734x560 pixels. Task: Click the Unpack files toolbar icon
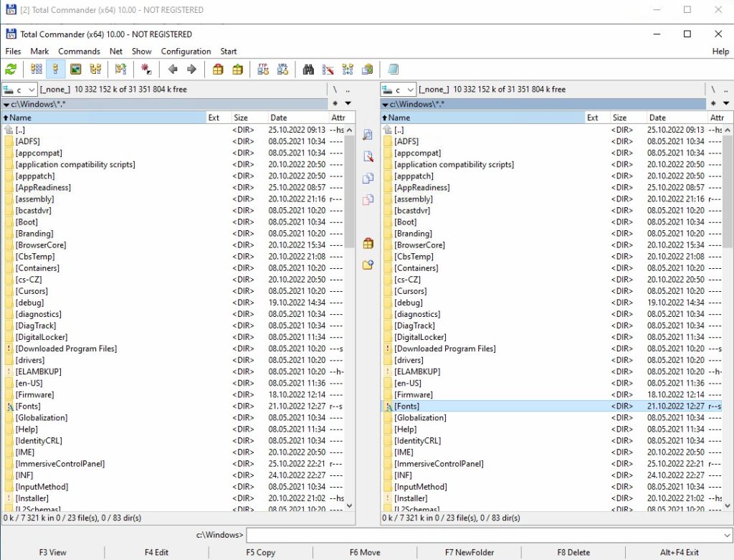(x=238, y=70)
